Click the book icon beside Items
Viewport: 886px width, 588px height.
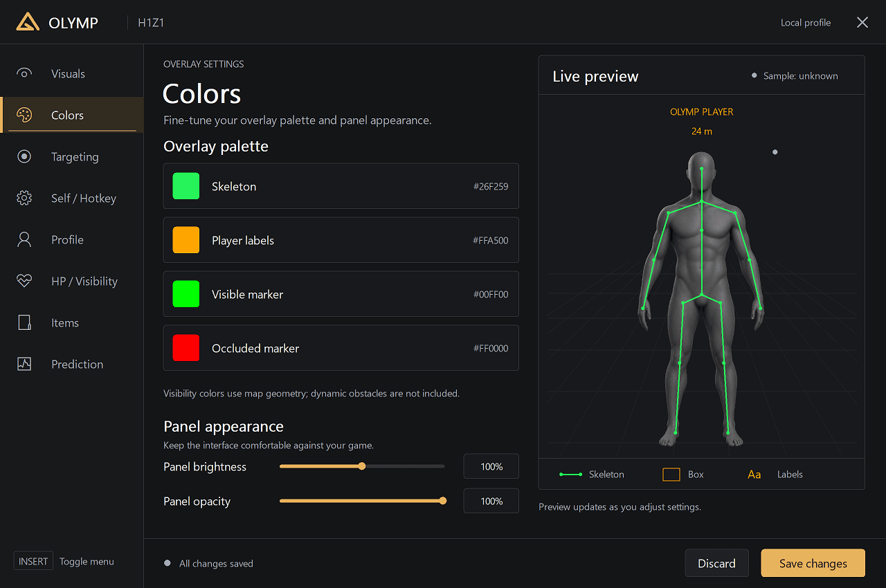(24, 322)
